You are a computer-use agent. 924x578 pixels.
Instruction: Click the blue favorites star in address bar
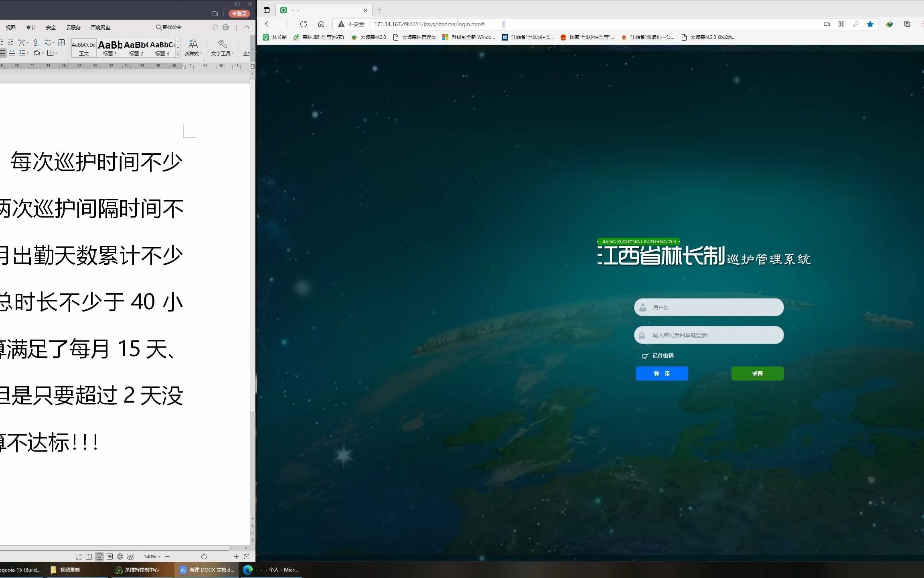coord(870,24)
